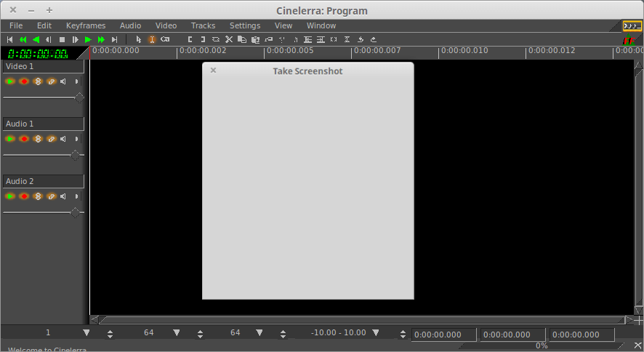The width and height of the screenshot is (644, 352).
Task: Select the arrow editing mode tool
Action: [x=139, y=39]
